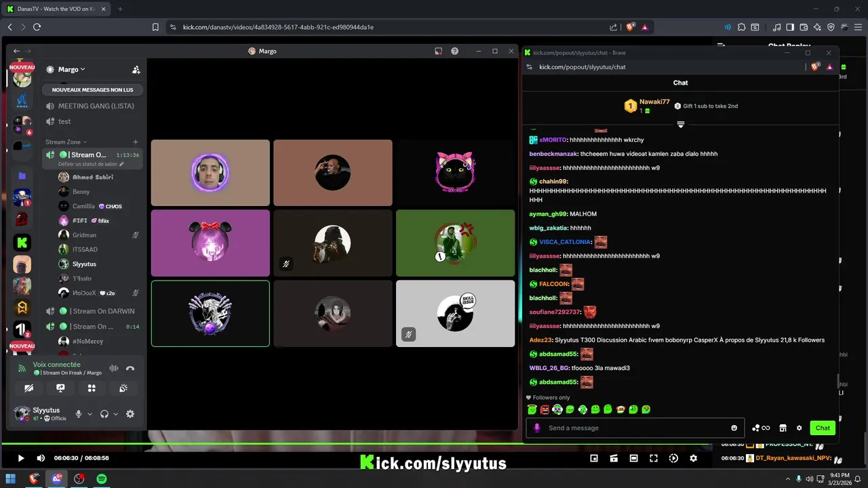Open a new Brave tab

coord(120,9)
